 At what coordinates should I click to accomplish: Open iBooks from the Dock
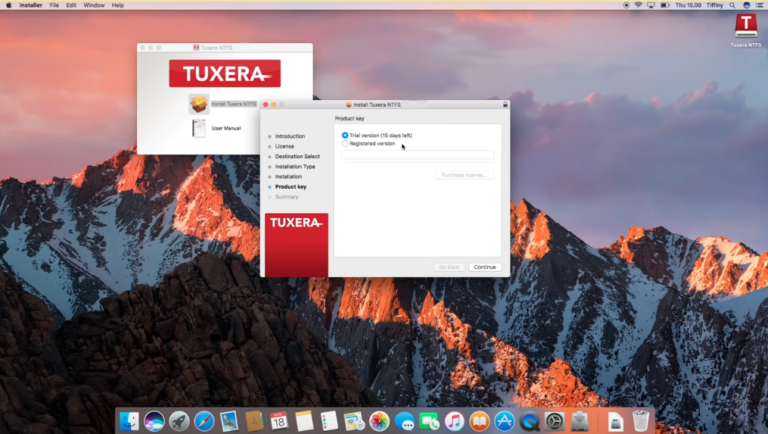click(x=479, y=421)
